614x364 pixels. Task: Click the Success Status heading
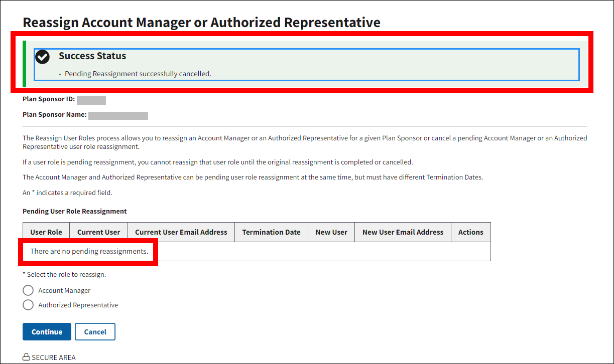[92, 56]
